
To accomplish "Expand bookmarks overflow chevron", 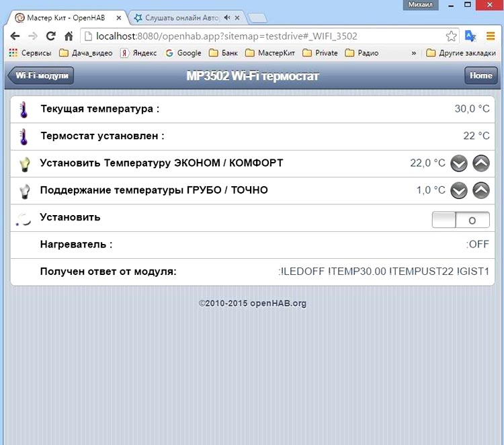I will click(x=414, y=53).
